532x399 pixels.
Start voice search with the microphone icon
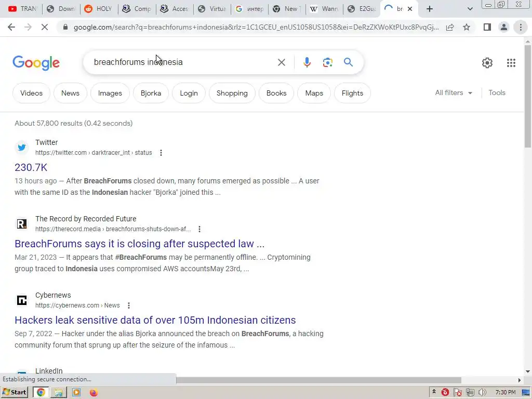(307, 62)
